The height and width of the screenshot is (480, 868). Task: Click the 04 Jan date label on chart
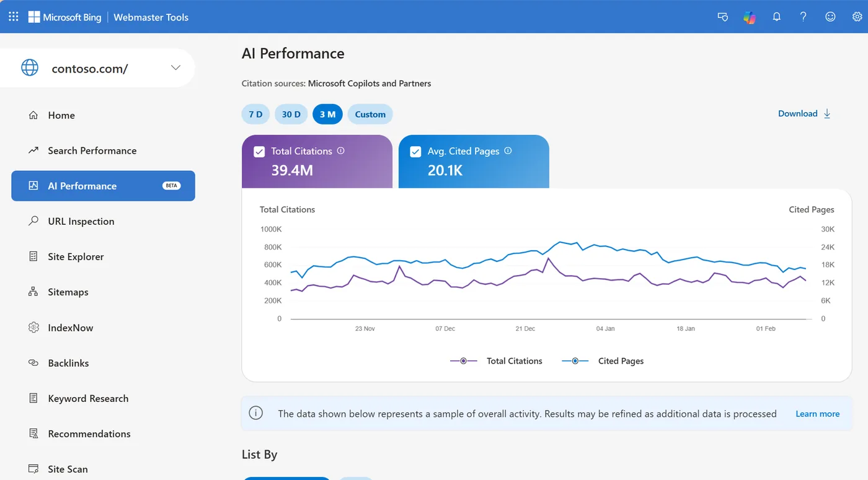(x=605, y=329)
